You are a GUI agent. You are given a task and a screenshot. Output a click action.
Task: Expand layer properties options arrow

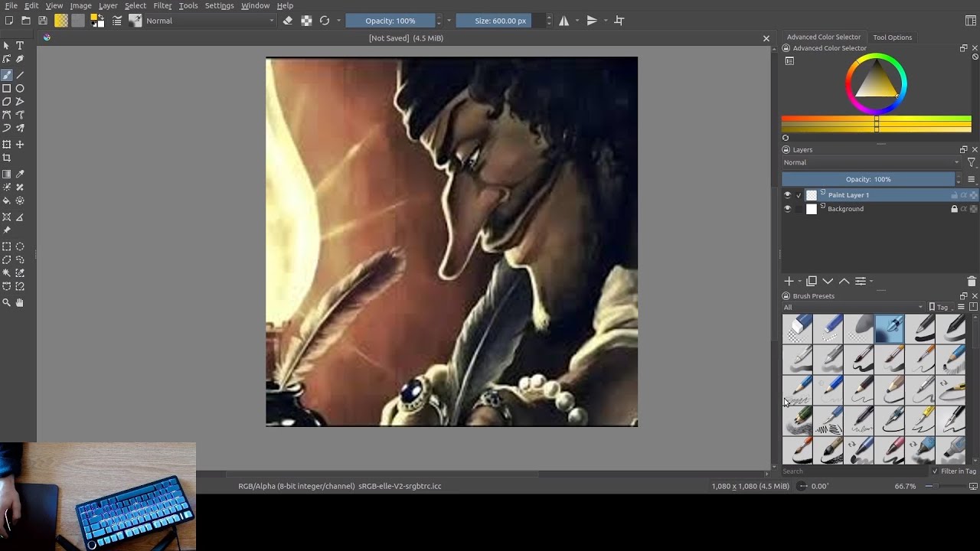point(871,282)
